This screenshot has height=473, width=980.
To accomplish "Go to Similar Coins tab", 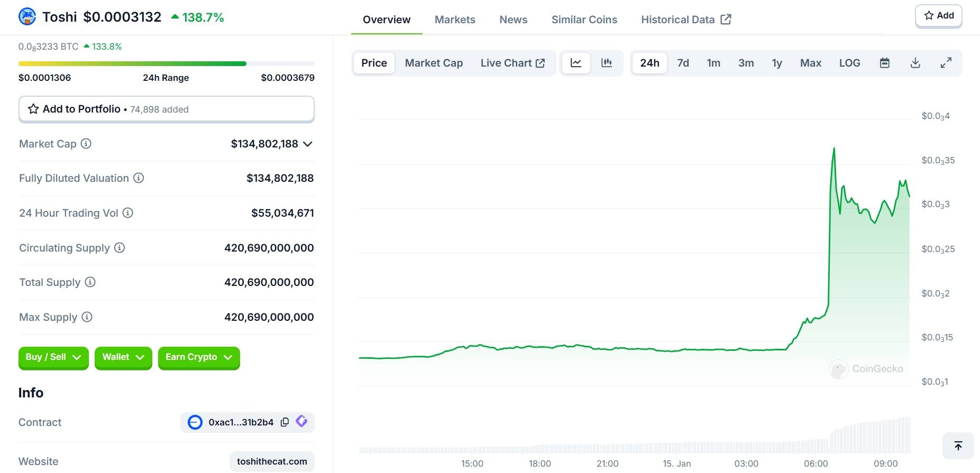I will [584, 20].
